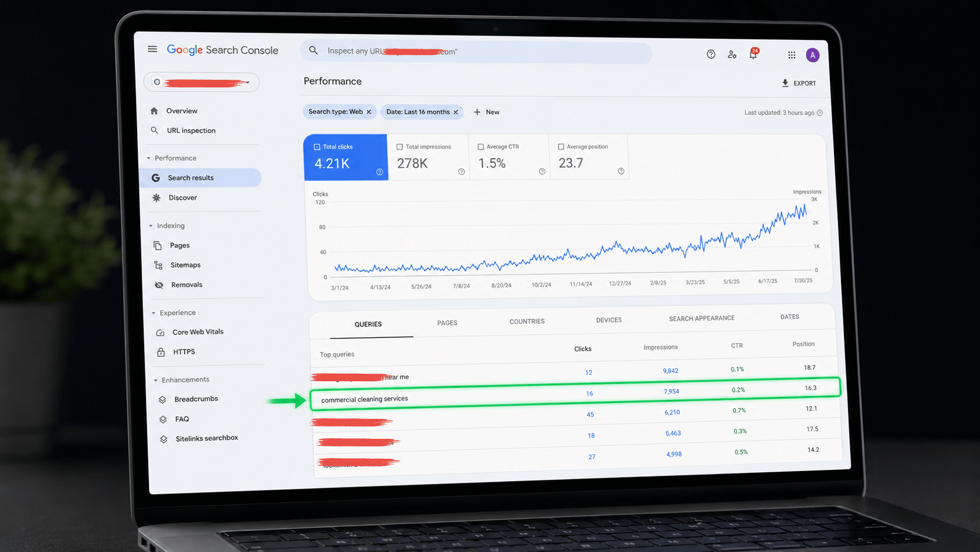This screenshot has width=980, height=552.
Task: Switch to the Countries tab
Action: click(527, 321)
